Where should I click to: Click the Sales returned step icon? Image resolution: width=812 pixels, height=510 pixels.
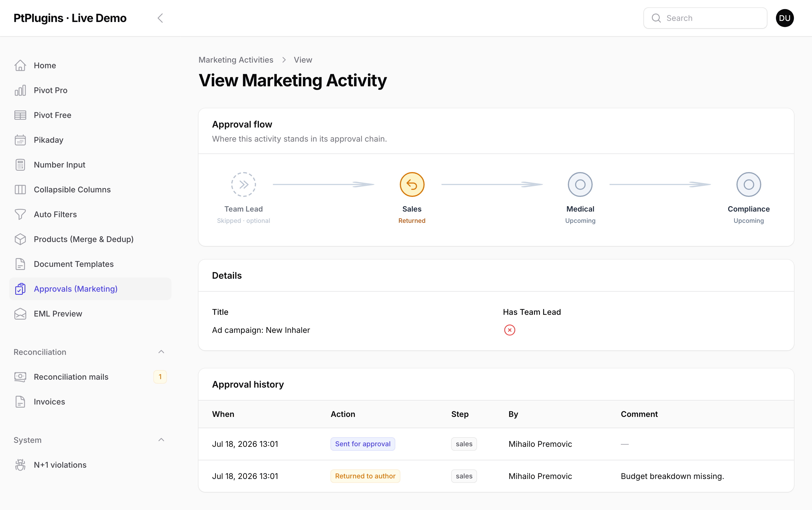(412, 184)
